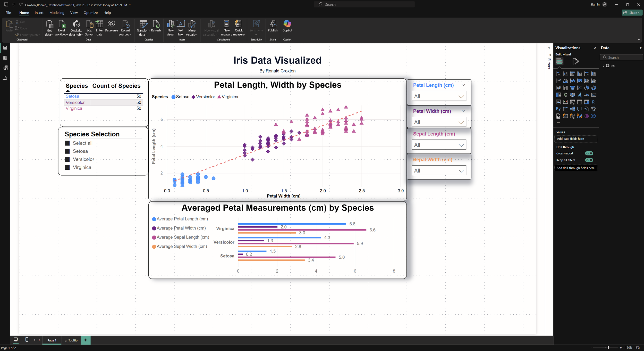Open Model view in left sidebar
This screenshot has height=351, width=644.
click(5, 68)
